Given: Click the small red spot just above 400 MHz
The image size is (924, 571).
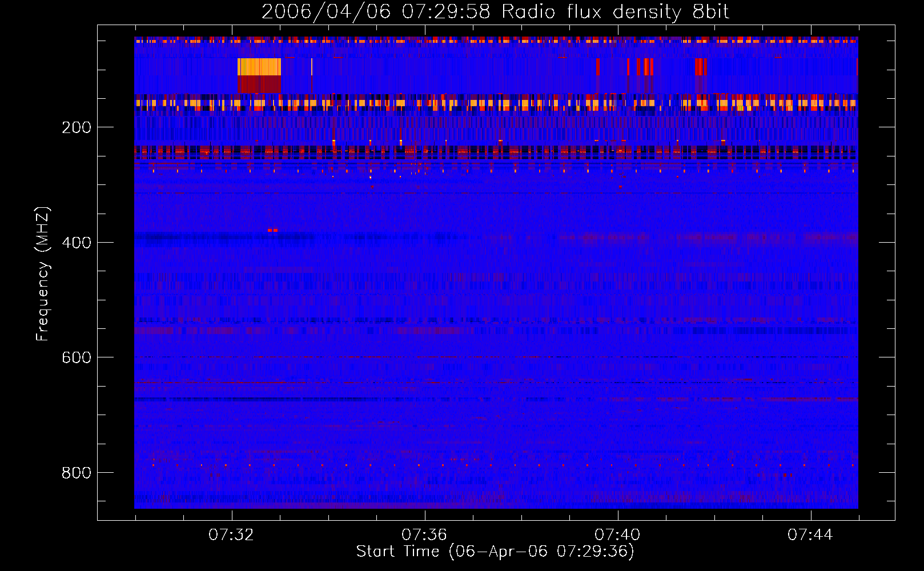Looking at the screenshot, I should (x=272, y=230).
